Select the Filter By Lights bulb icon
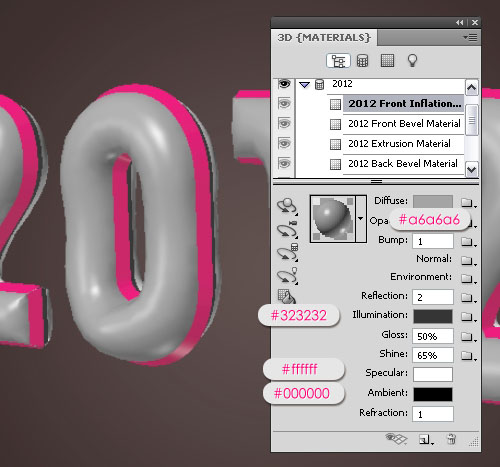The height and width of the screenshot is (467, 500). [x=412, y=60]
